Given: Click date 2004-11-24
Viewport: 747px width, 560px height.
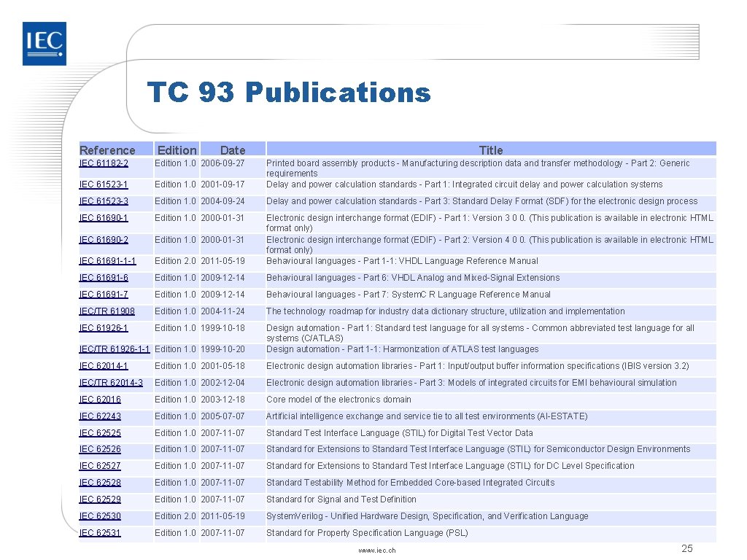Looking at the screenshot, I should pos(222,311).
